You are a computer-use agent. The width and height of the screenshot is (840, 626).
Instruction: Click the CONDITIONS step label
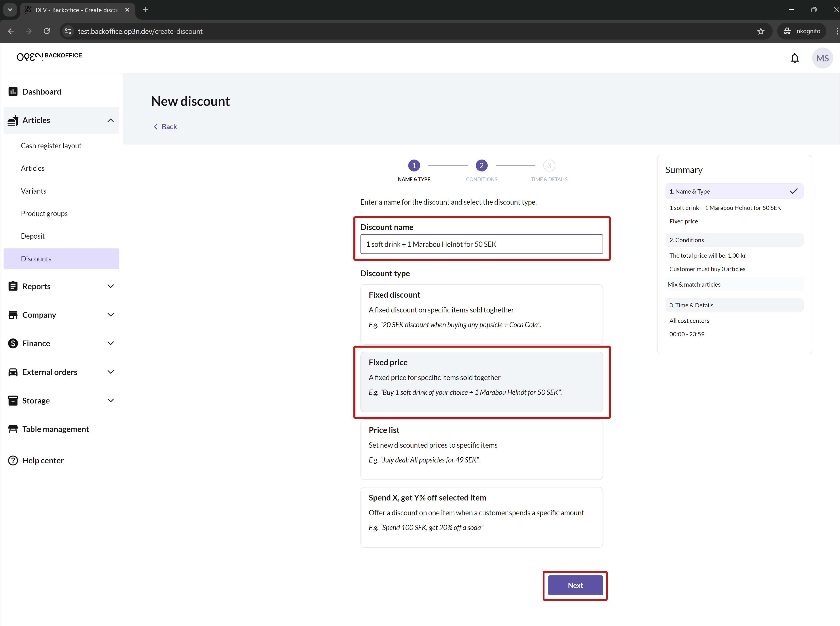(481, 179)
